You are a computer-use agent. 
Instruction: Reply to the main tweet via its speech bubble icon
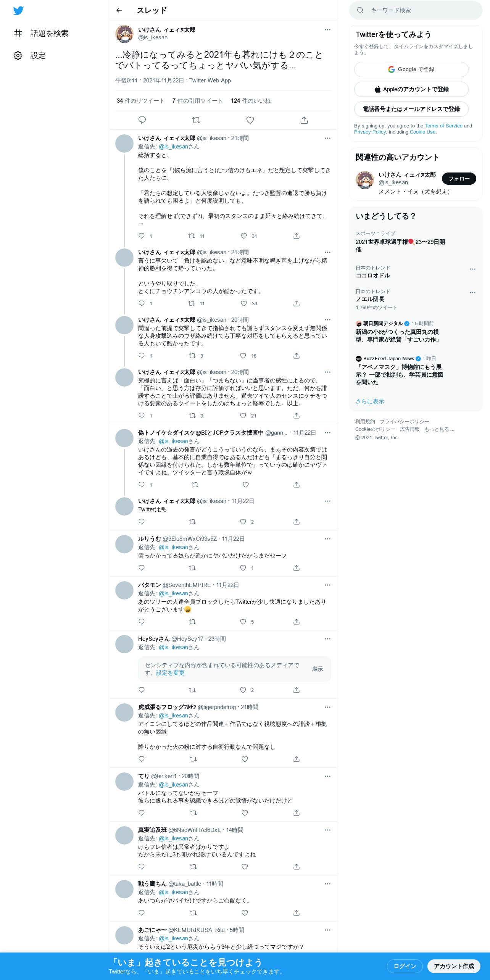142,120
